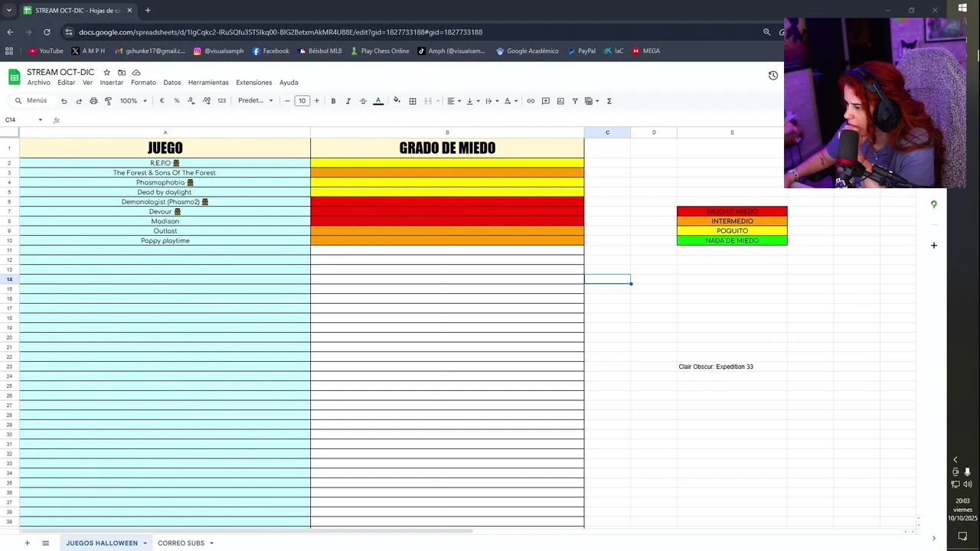
Task: Increase decimal places button
Action: tap(207, 101)
